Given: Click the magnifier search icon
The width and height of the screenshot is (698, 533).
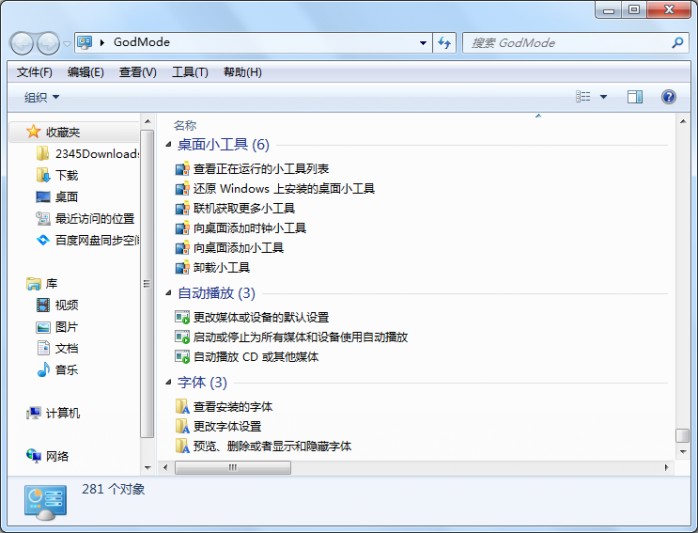Looking at the screenshot, I should point(678,43).
